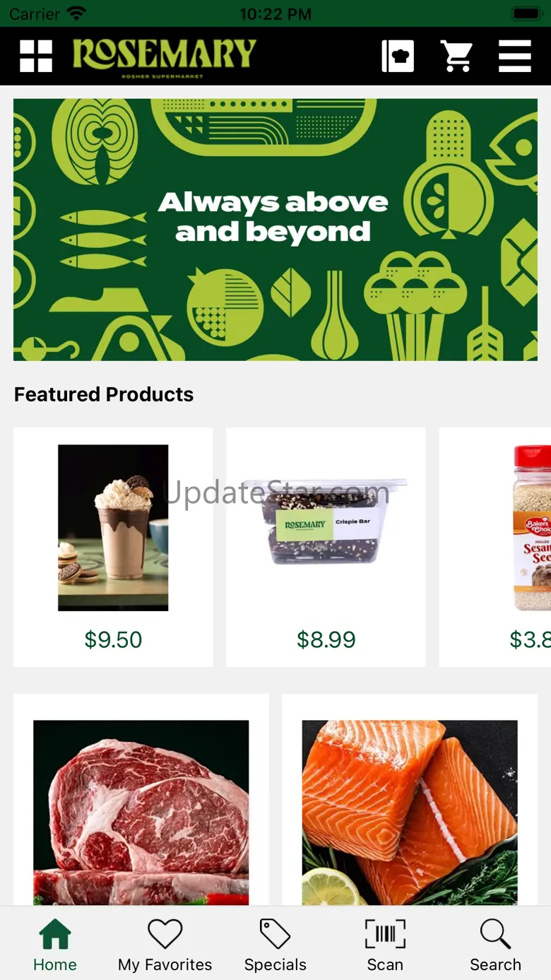Open the departments grid icon
This screenshot has width=551, height=980.
[x=36, y=56]
